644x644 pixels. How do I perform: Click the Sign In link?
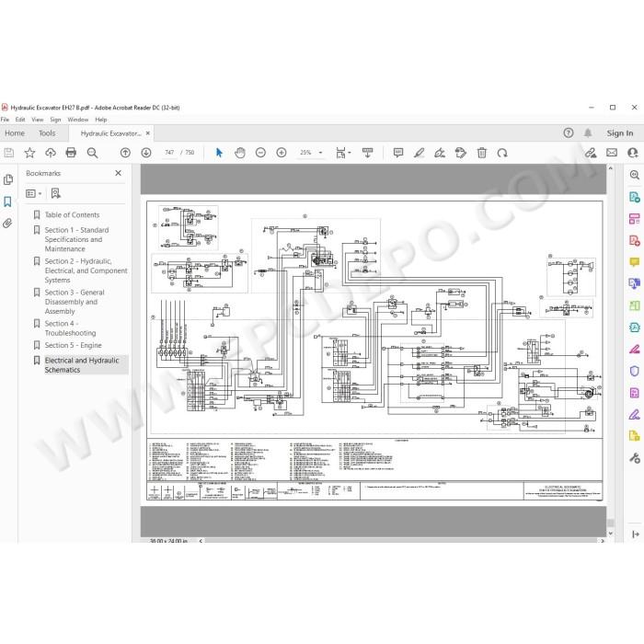[x=620, y=133]
